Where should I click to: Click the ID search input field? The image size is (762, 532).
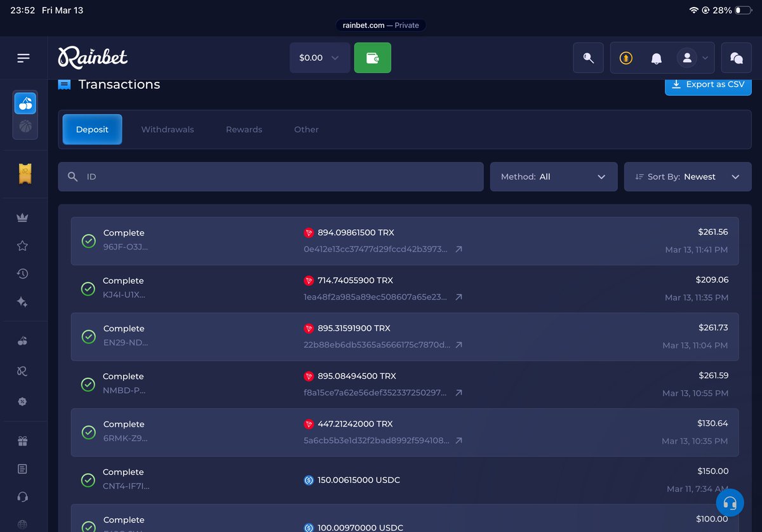coord(271,176)
